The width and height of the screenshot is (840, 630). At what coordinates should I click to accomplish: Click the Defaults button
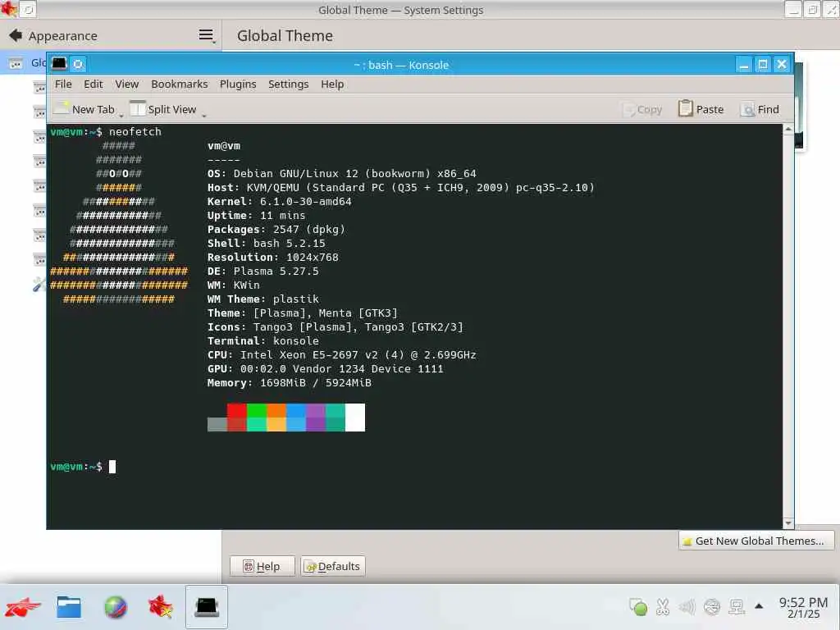pos(333,566)
